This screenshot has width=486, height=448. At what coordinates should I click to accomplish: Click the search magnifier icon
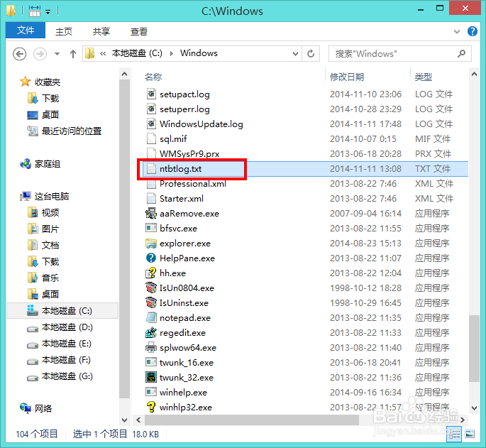tap(461, 54)
